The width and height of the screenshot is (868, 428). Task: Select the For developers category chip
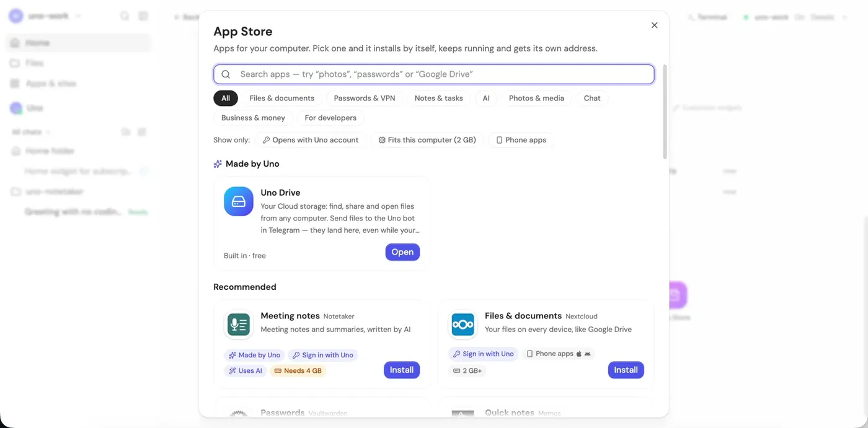[330, 118]
